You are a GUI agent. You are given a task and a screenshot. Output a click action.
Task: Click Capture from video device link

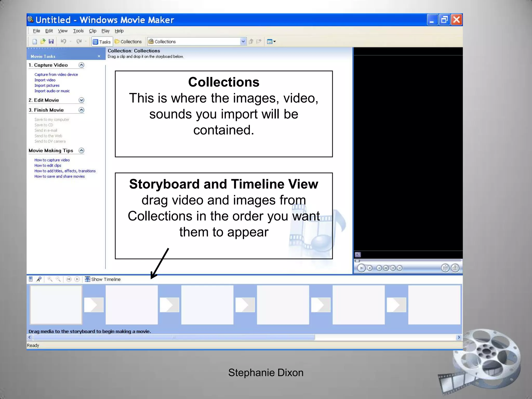point(56,75)
